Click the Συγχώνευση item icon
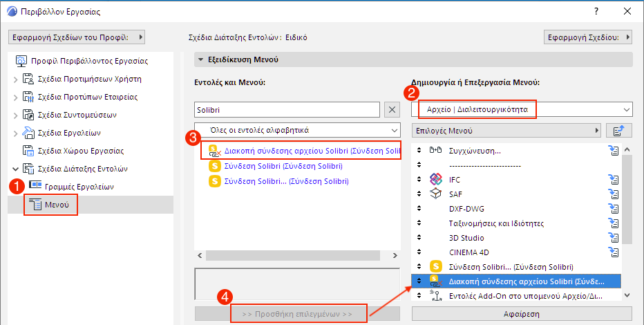 tap(435, 151)
